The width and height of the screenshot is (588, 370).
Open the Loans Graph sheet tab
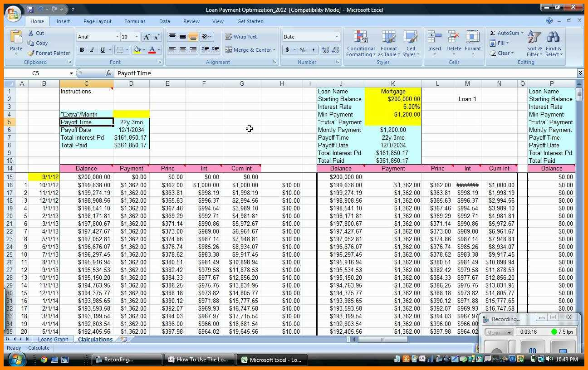[x=53, y=339]
